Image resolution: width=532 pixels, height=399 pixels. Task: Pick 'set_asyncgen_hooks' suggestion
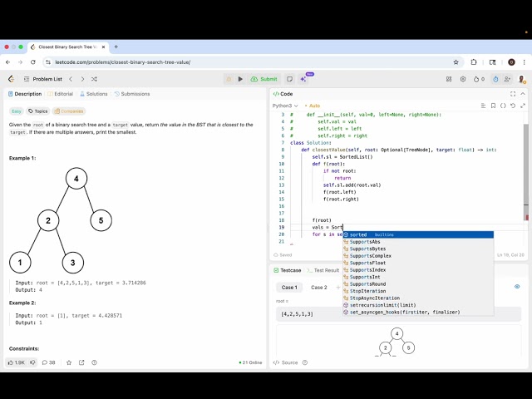pos(418,313)
